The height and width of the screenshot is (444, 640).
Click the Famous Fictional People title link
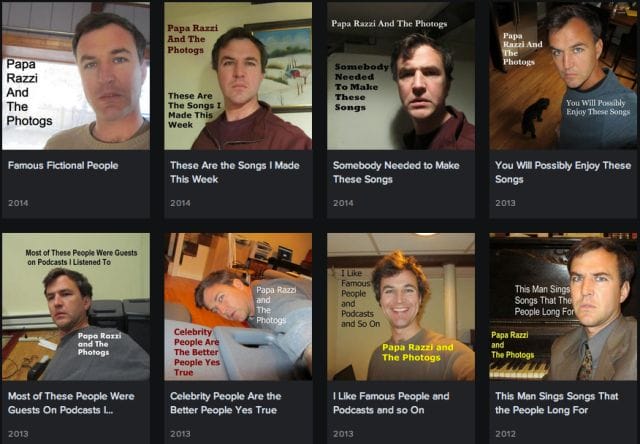tap(63, 165)
